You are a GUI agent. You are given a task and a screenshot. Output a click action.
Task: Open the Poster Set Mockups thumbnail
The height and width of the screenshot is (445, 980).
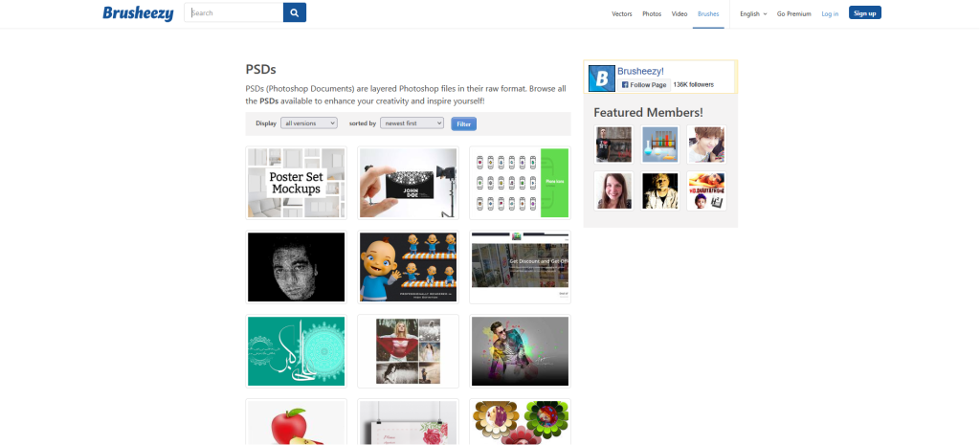click(x=297, y=183)
